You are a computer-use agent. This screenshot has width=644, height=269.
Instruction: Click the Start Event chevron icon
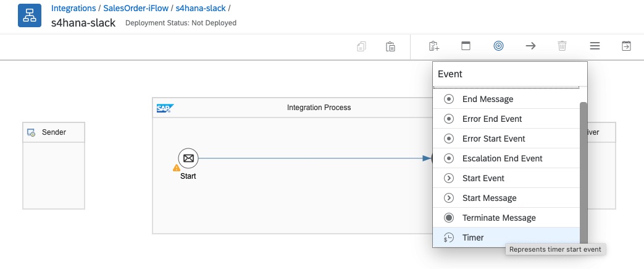[x=449, y=178]
